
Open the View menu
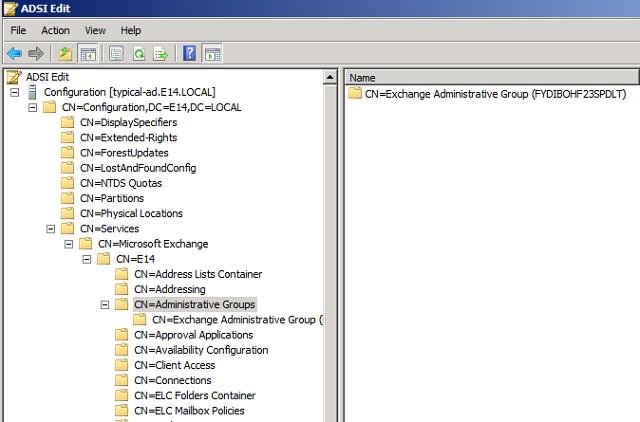95,31
